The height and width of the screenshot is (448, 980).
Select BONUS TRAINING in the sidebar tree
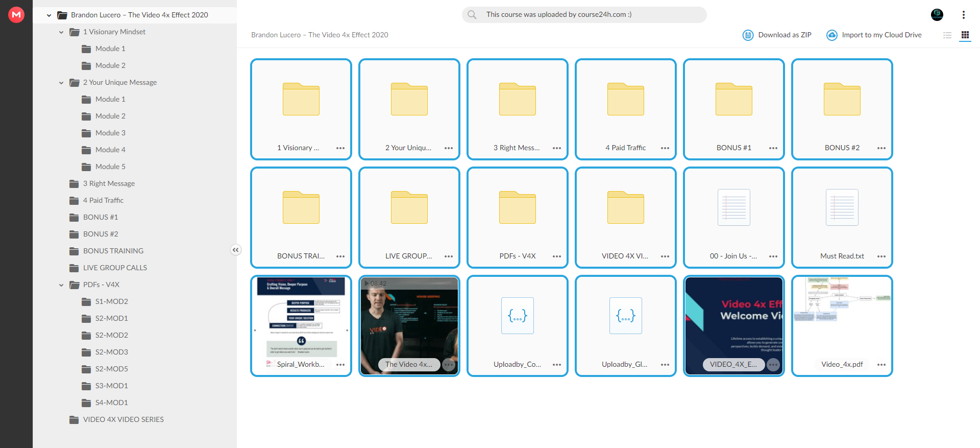click(113, 251)
